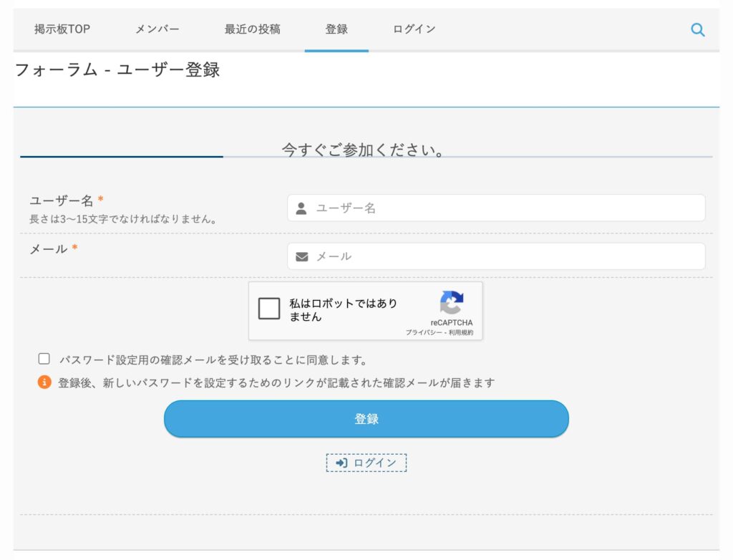Open the ログイン tab in top navigation

pyautogui.click(x=414, y=29)
